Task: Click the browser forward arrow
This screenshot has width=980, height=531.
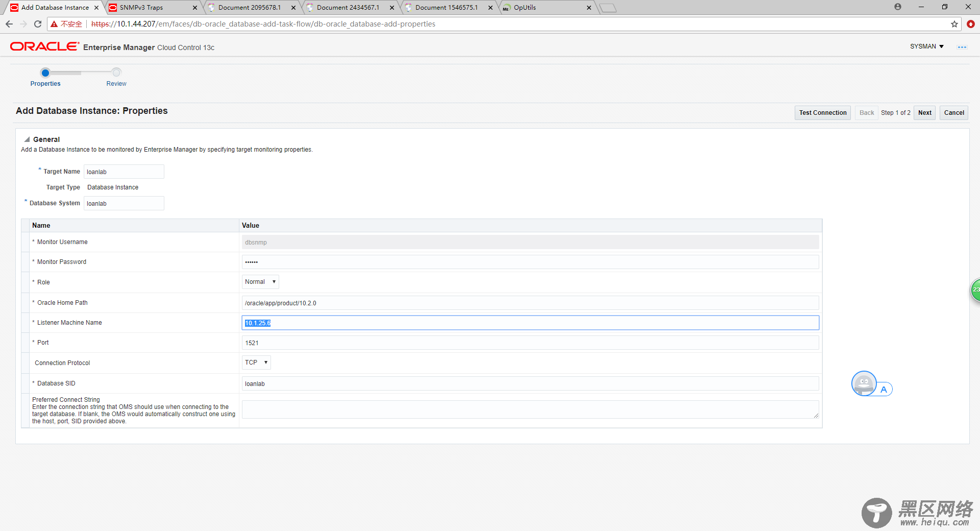Action: pyautogui.click(x=23, y=24)
